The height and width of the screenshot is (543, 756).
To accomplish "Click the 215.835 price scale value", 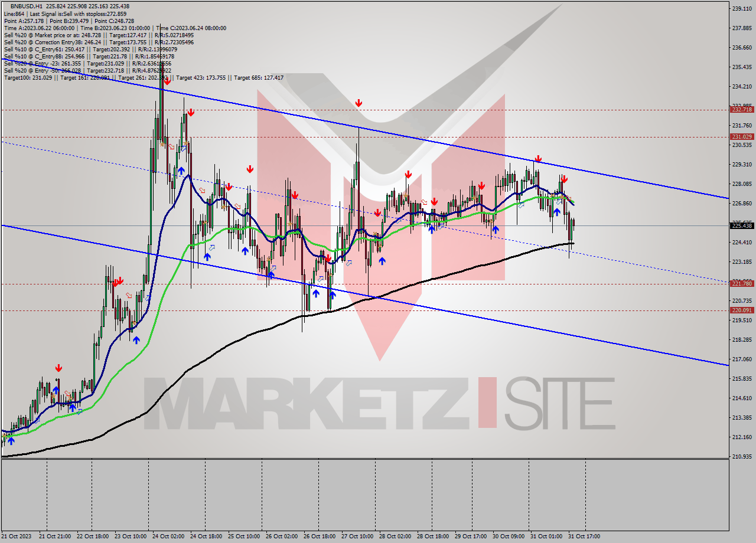I will 742,378.
